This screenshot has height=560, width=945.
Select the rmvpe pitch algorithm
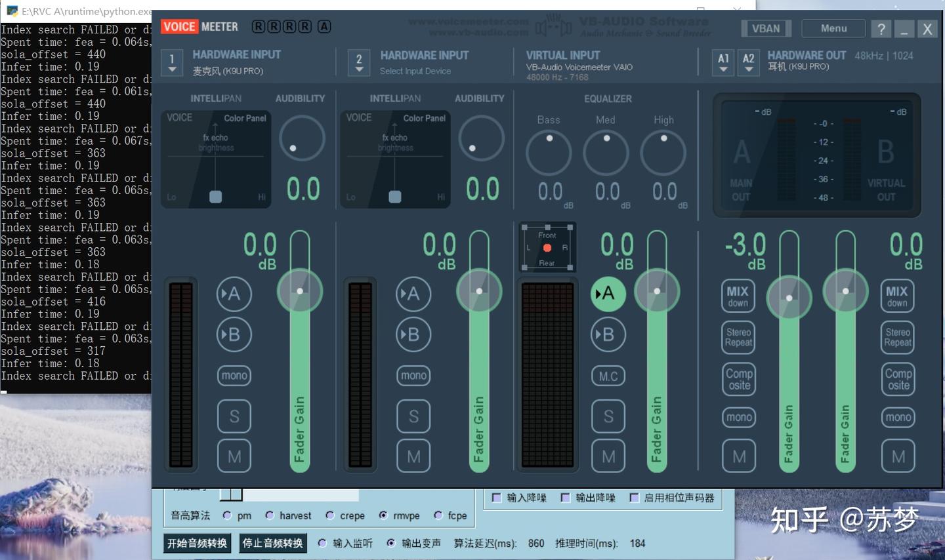(383, 515)
